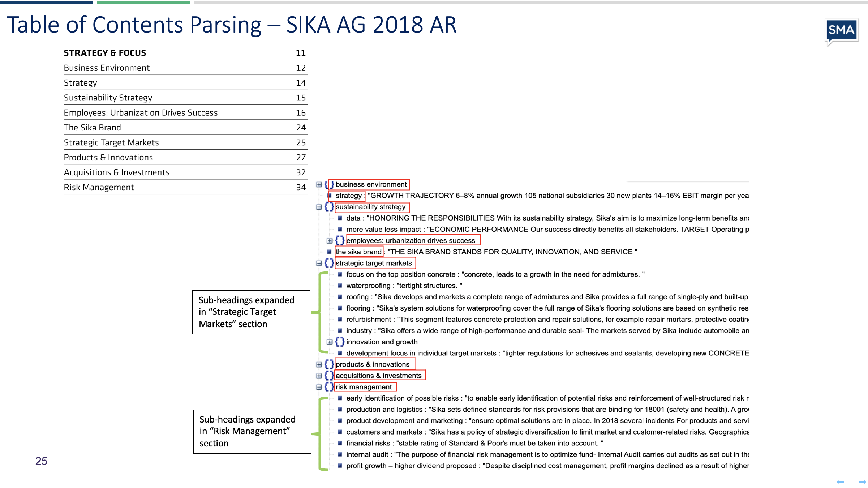Viewport: 868px width, 488px height.
Task: Click braces object icon beside sustainability strategy
Action: 329,207
